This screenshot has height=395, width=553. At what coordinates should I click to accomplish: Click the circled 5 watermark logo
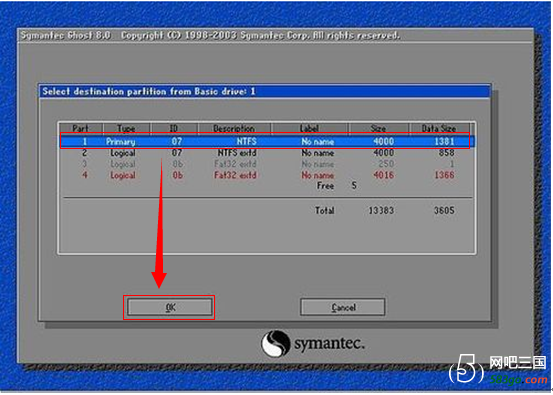tap(466, 369)
